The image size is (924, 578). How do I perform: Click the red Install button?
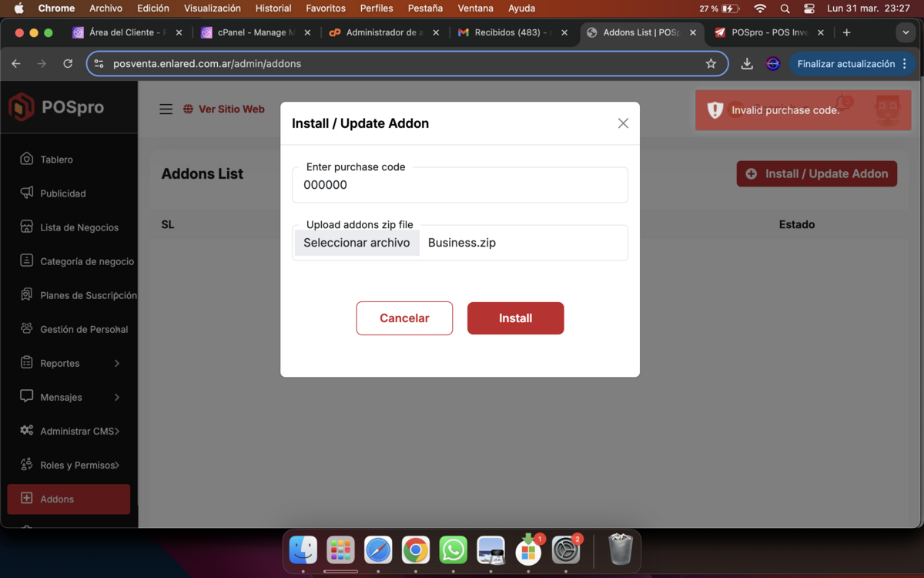(516, 318)
